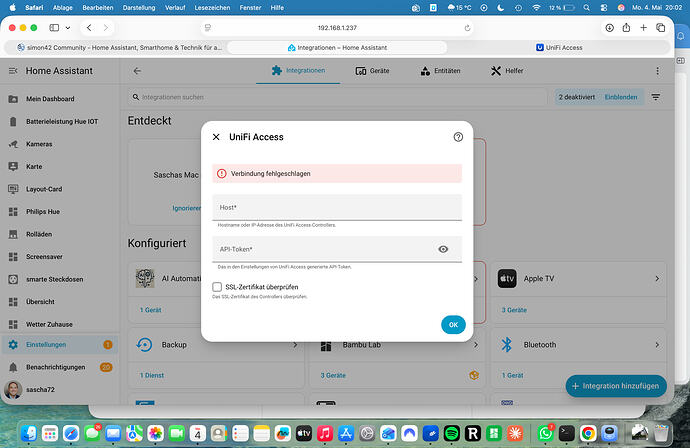Open the Lesezeichen menu
The image size is (690, 448).
point(212,7)
